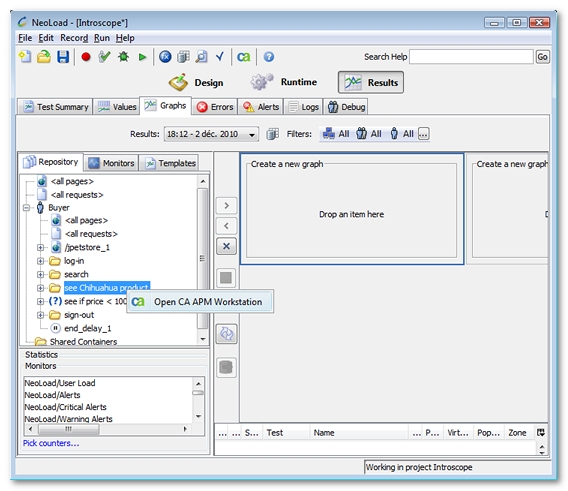Open the Run menu
The image size is (568, 491).
point(102,38)
